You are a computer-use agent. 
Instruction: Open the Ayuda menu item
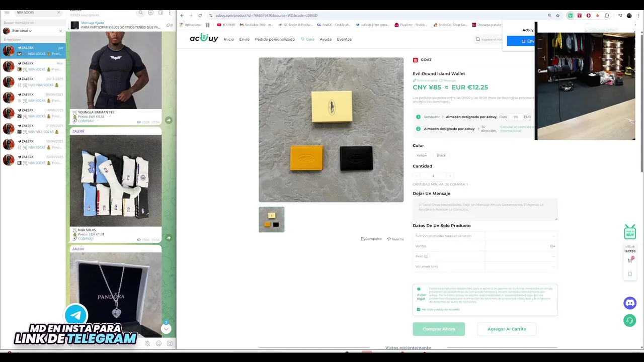click(326, 39)
